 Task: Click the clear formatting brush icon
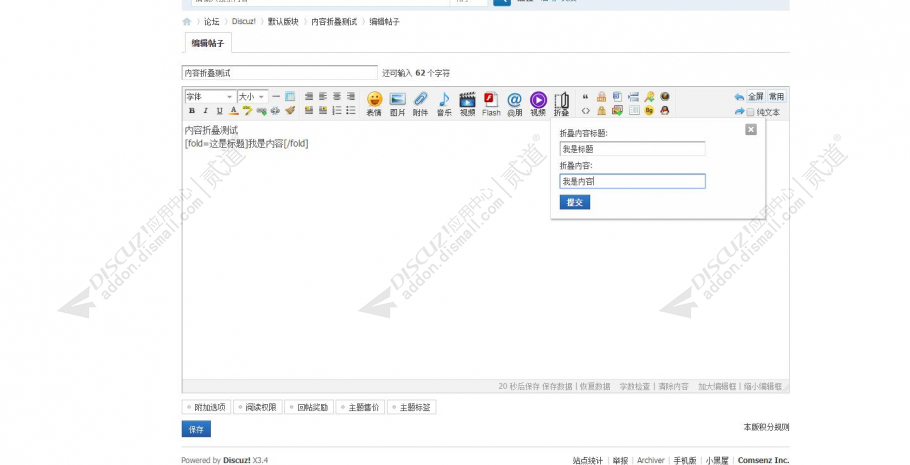290,110
